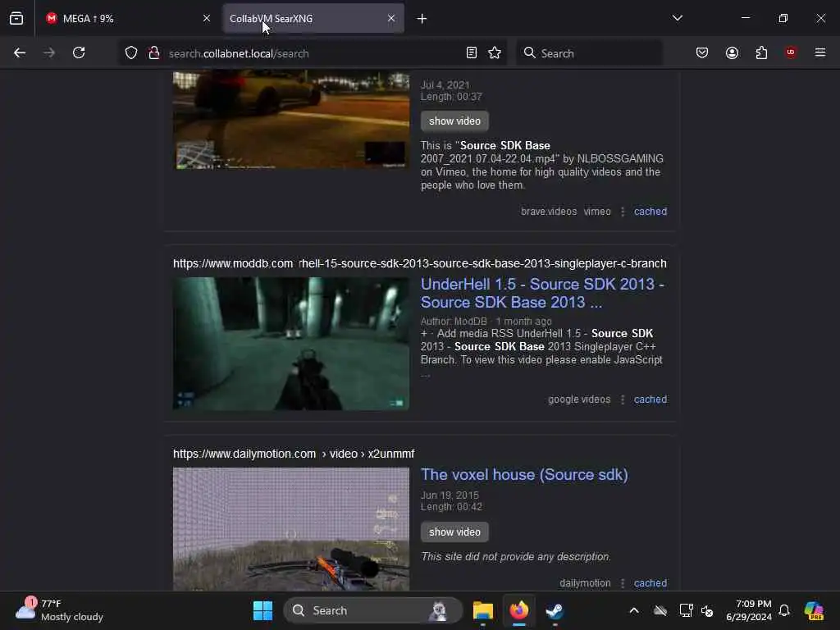Screen dimensions: 840x630
Task: Click the moddb.com result URL
Action: pos(419,263)
